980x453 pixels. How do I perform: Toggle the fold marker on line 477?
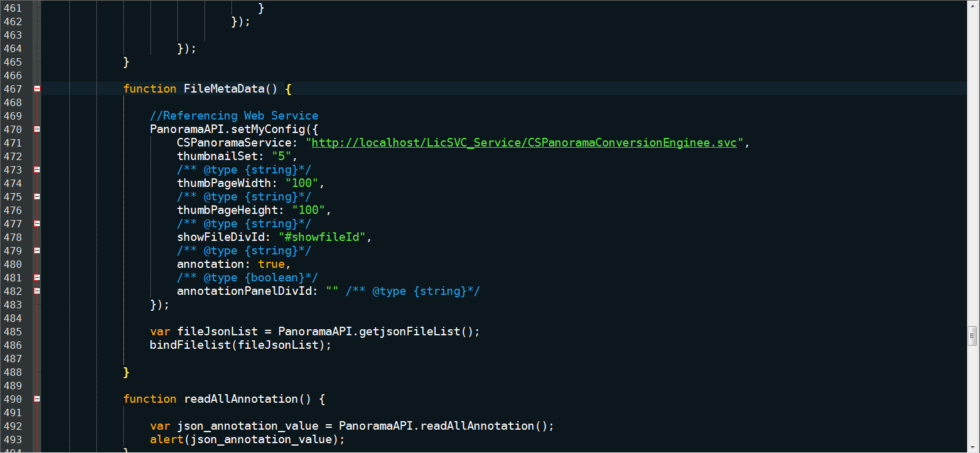tap(37, 224)
